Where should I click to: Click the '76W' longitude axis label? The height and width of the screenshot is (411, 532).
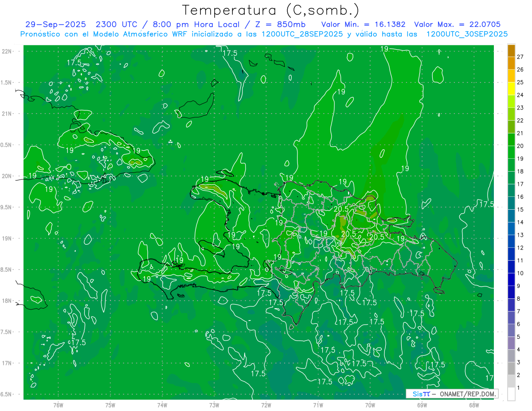pyautogui.click(x=58, y=405)
